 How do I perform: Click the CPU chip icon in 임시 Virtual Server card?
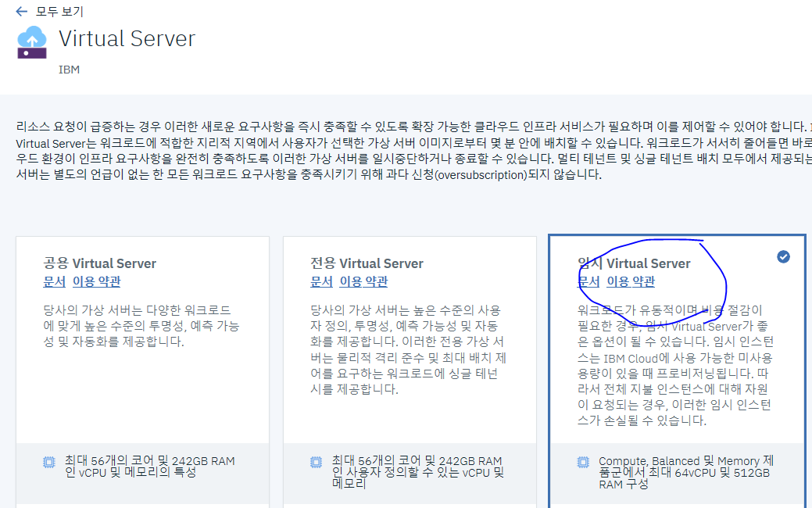click(x=584, y=463)
